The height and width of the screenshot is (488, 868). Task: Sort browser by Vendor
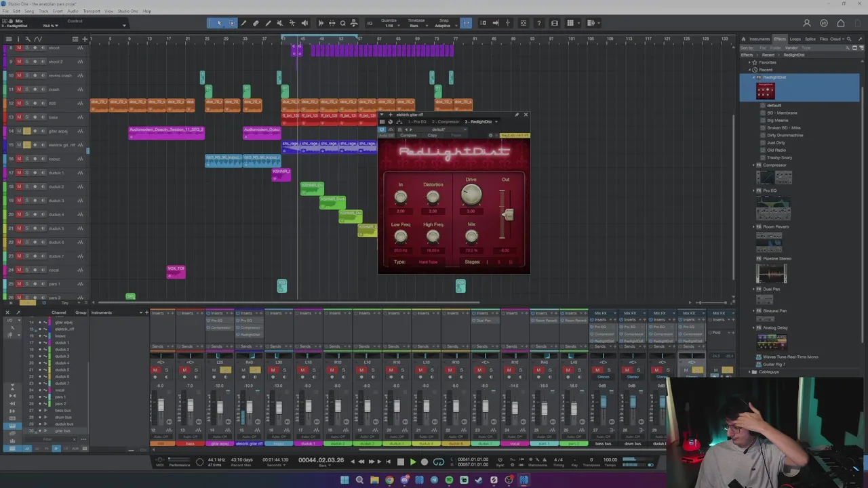791,48
